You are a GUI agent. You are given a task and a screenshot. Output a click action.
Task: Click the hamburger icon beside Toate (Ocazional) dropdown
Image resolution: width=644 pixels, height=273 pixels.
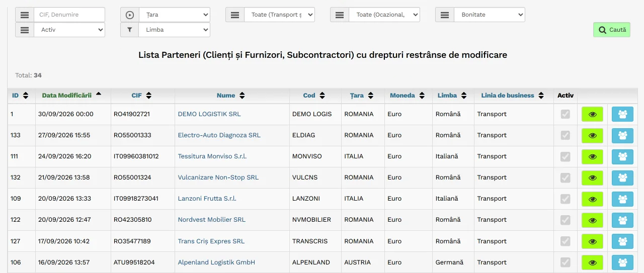click(x=340, y=15)
